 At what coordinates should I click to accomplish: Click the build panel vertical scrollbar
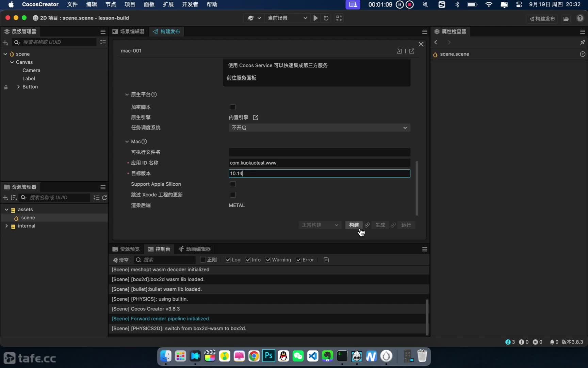click(x=417, y=188)
